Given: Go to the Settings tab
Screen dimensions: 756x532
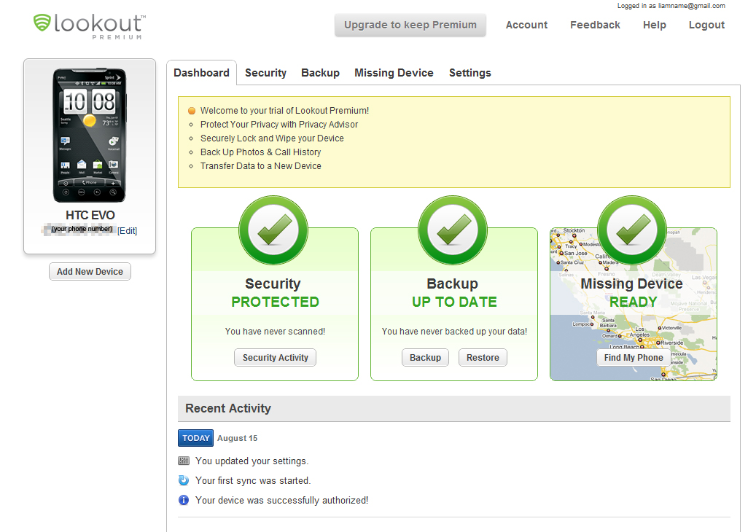Looking at the screenshot, I should [470, 73].
